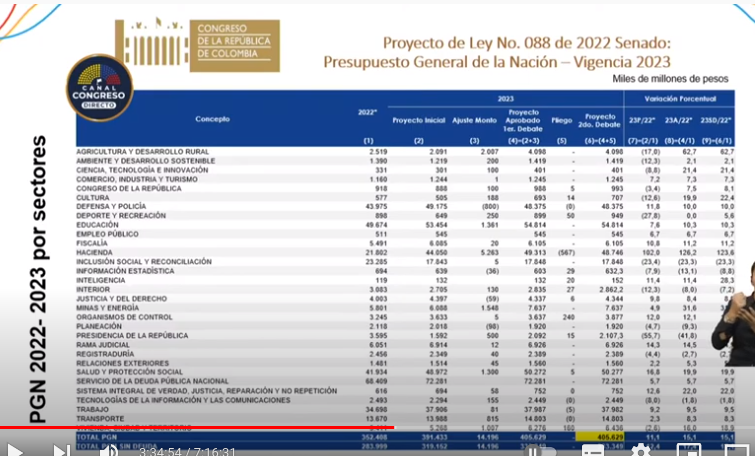Select the 'TRABAJO' row label
755x456 pixels.
pos(92,409)
